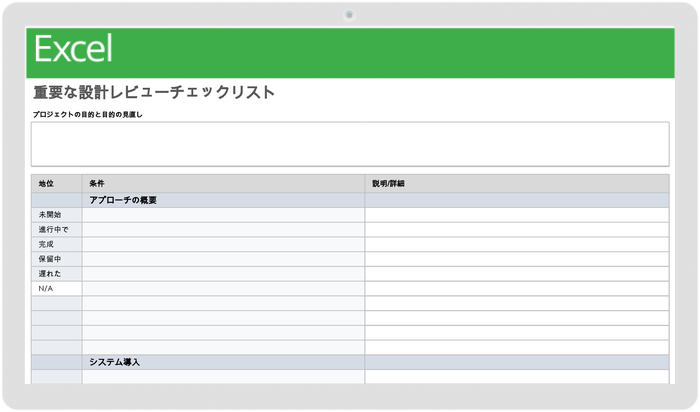This screenshot has width=700, height=412.
Task: Select the 説明/詳細 column header
Action: pos(388,184)
